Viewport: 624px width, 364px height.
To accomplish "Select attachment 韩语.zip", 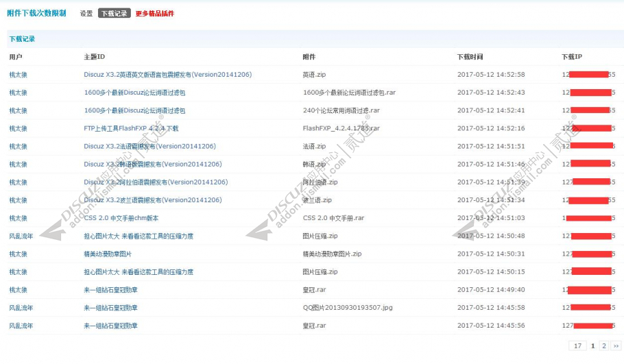I will tap(314, 164).
